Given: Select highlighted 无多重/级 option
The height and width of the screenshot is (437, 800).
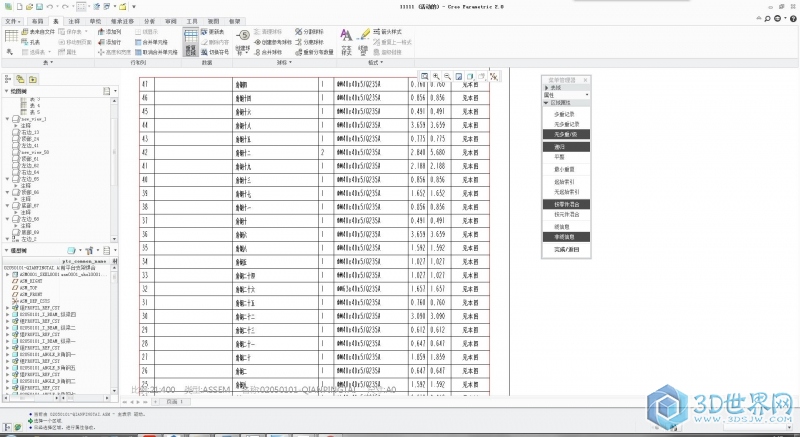Looking at the screenshot, I should click(x=566, y=135).
